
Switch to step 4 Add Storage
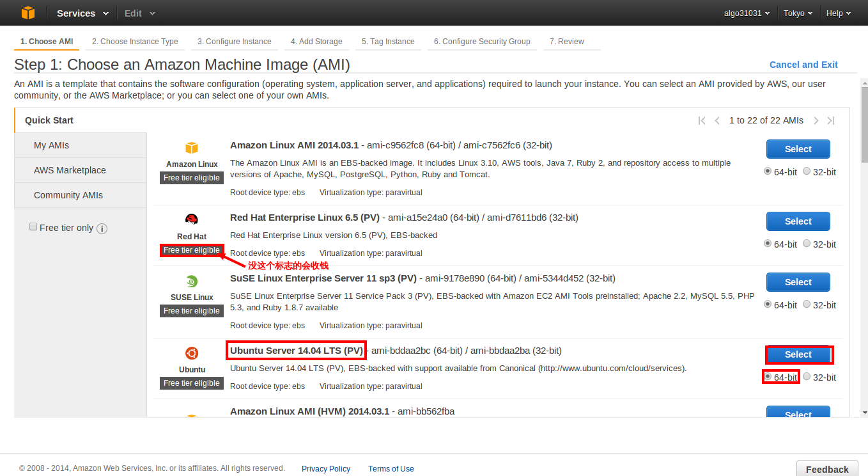point(316,42)
